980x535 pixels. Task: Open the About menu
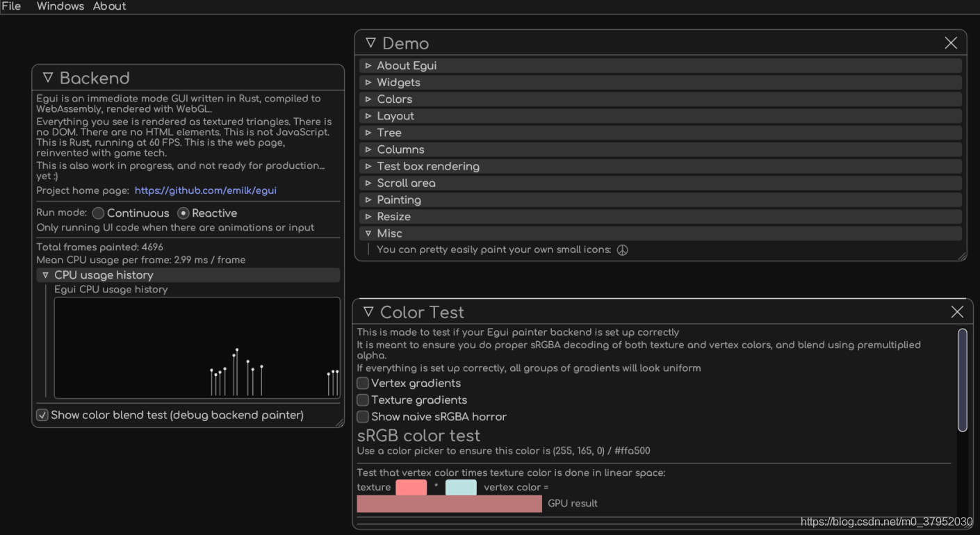pos(110,6)
